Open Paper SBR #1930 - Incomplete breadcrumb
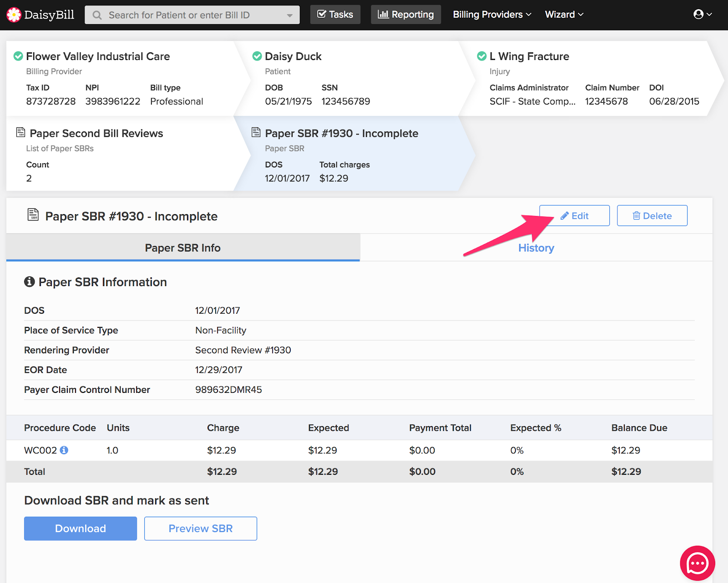 [x=341, y=133]
